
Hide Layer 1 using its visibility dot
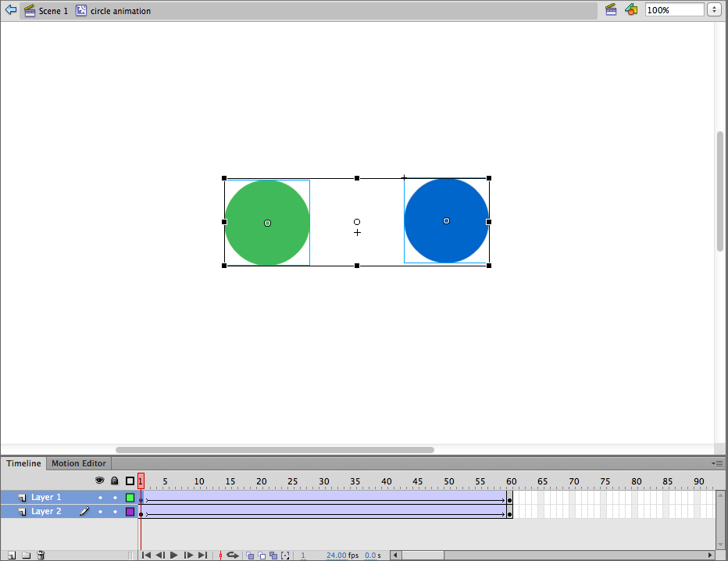(x=100, y=498)
